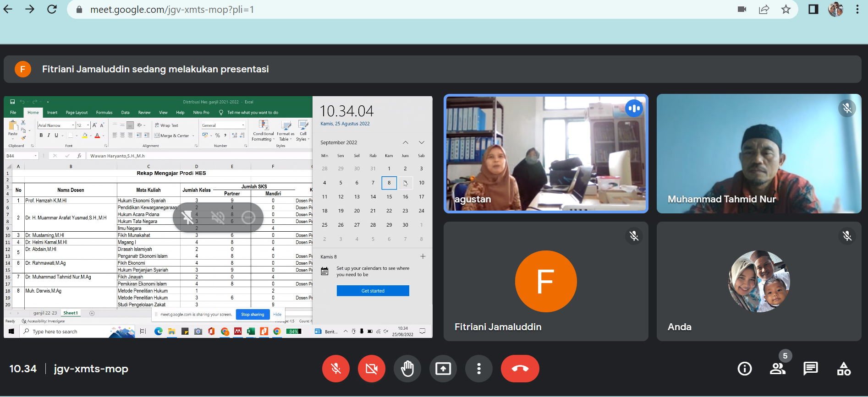Open Chrome profile avatar
This screenshot has height=397, width=868.
point(835,10)
